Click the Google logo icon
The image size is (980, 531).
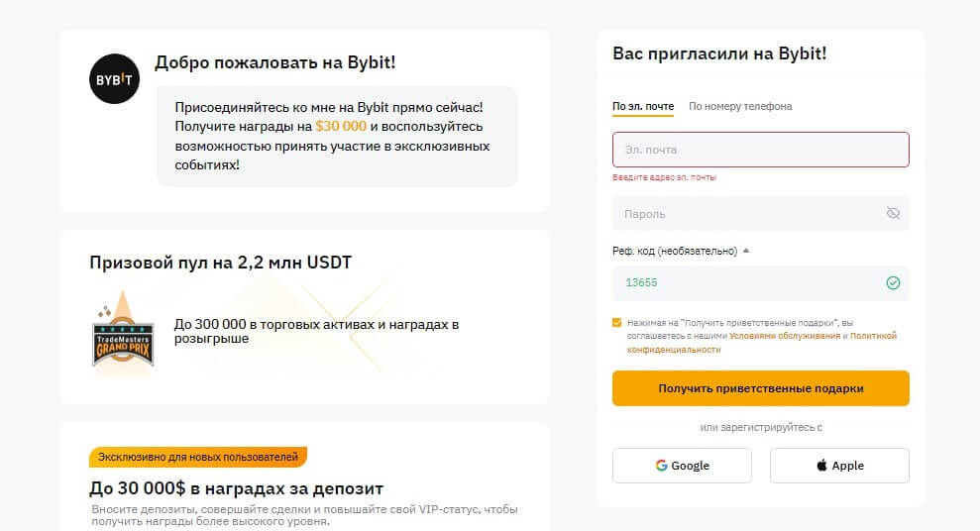[x=661, y=466]
